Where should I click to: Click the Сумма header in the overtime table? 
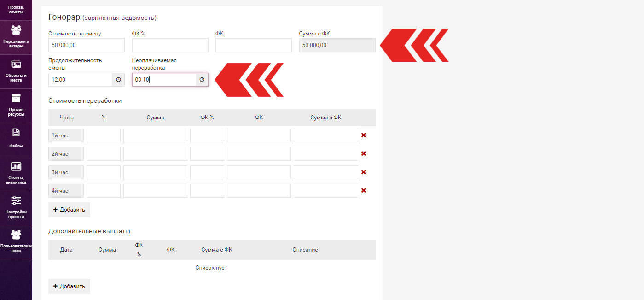155,118
